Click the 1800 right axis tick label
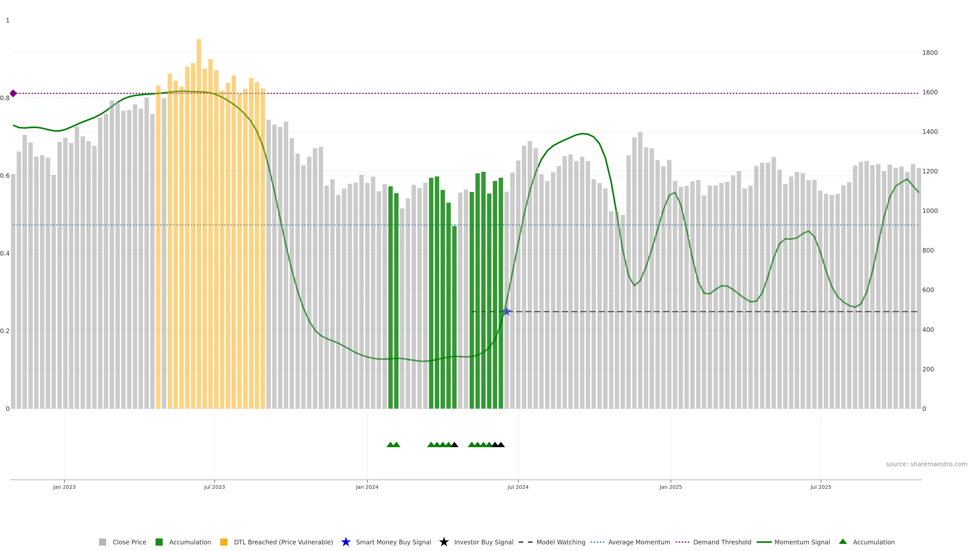Image resolution: width=980 pixels, height=551 pixels. tap(930, 53)
